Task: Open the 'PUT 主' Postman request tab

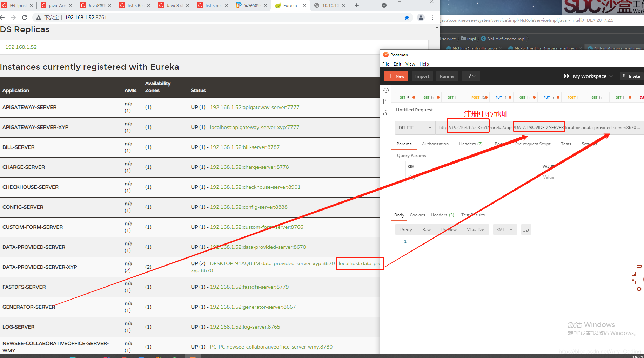Action: click(x=503, y=97)
